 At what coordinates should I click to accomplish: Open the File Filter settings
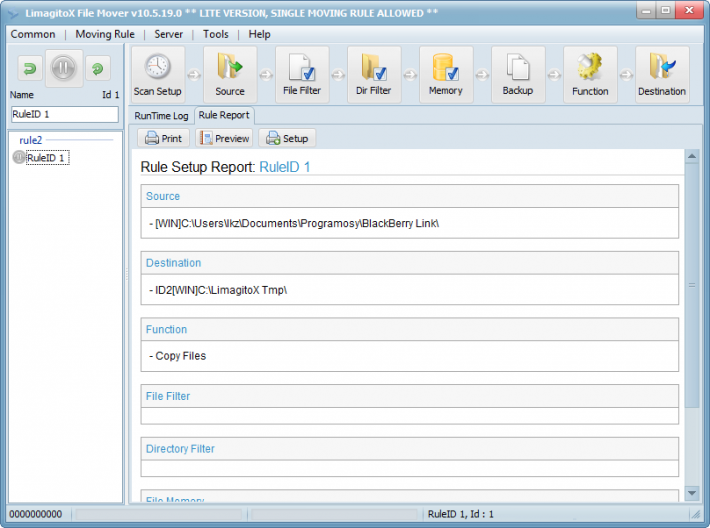302,75
